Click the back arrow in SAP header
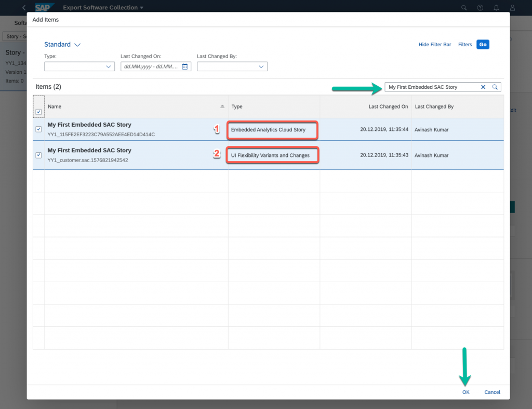532x409 pixels. tap(24, 7)
